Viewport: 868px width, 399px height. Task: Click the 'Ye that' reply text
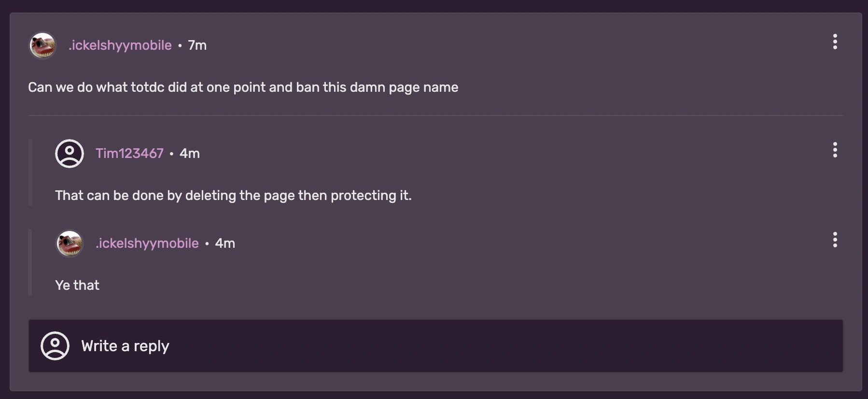[77, 285]
